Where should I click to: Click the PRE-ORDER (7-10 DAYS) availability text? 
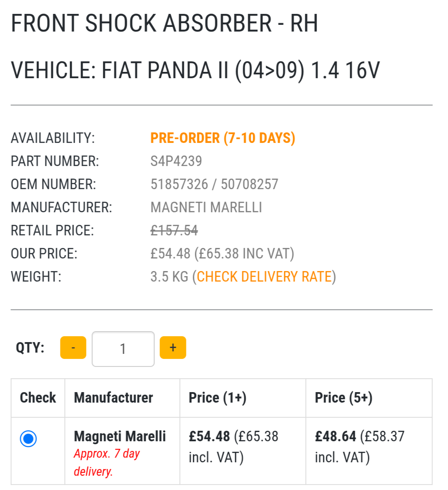tap(223, 138)
